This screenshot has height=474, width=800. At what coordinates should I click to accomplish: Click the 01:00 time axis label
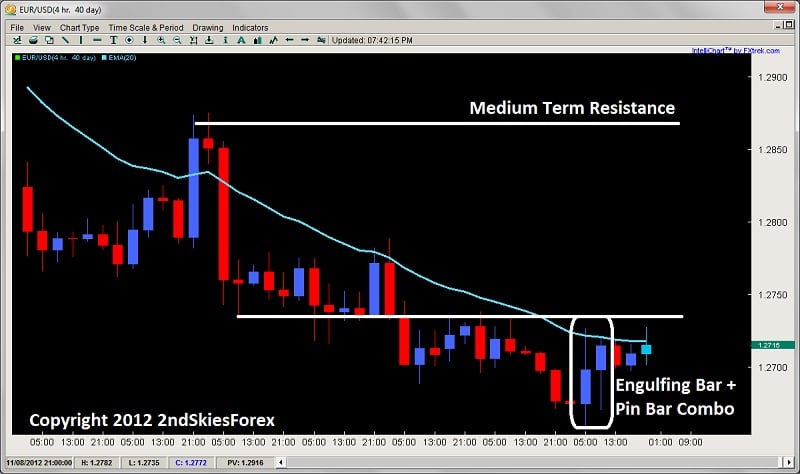coord(660,442)
